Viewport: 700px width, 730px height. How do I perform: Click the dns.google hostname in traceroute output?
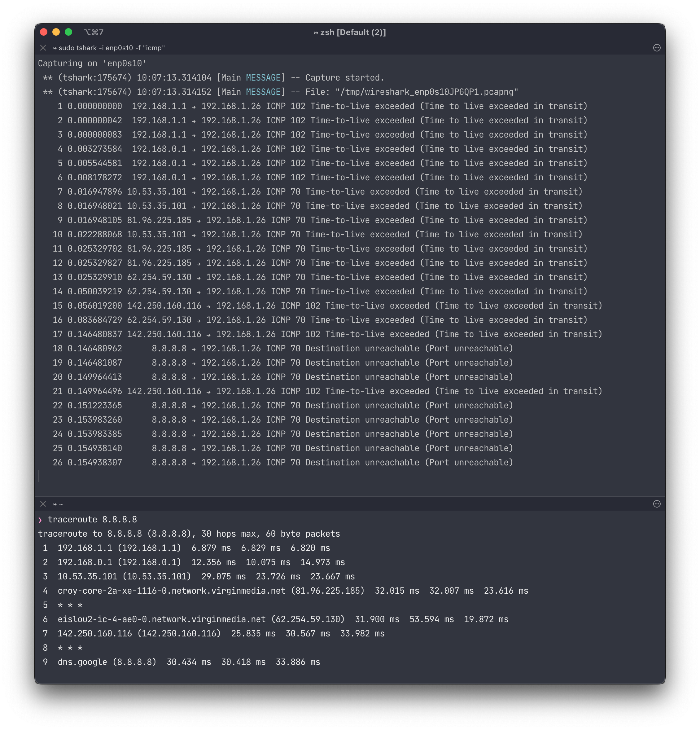pyautogui.click(x=82, y=662)
